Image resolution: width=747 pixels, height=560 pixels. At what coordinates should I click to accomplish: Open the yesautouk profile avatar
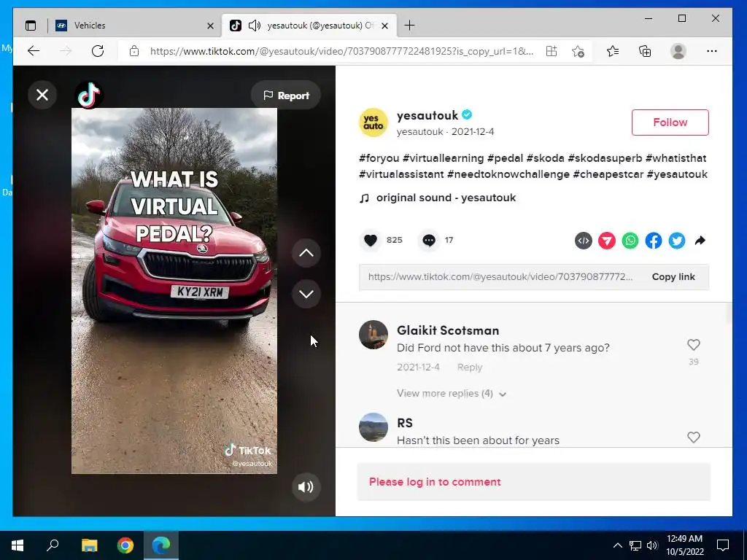click(x=373, y=122)
